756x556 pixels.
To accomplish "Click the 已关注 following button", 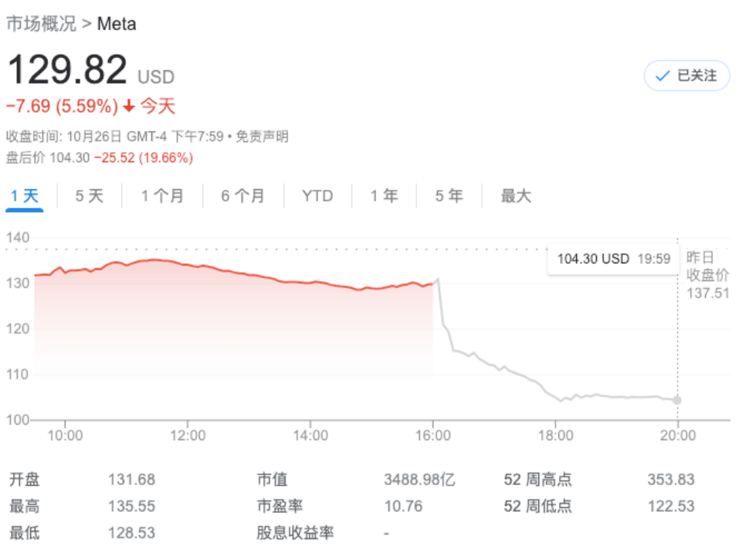I will click(687, 76).
